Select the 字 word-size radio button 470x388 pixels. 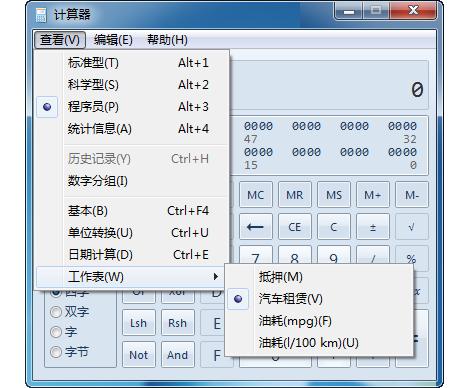tap(56, 332)
